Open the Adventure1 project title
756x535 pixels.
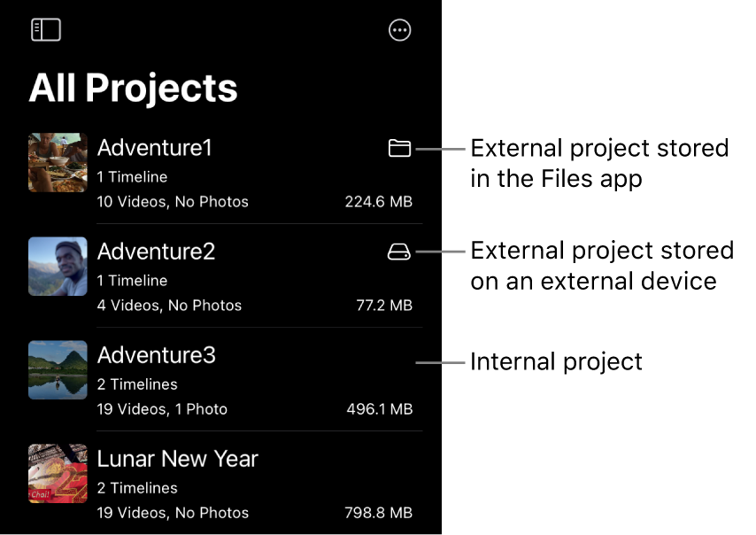154,148
